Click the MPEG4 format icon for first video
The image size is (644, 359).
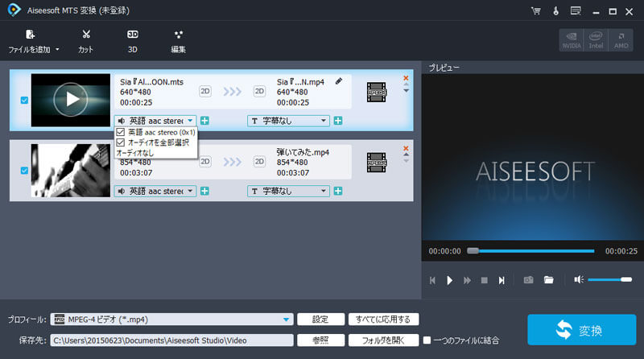point(375,92)
